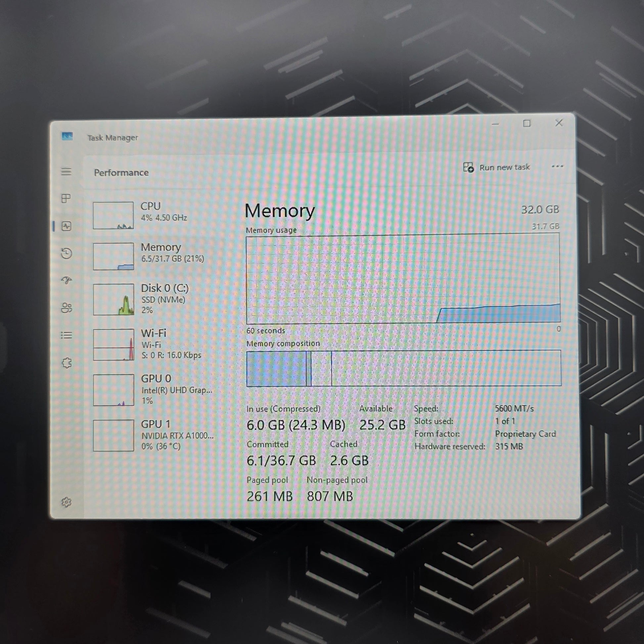
Task: Open the hamburger navigation menu
Action: click(x=66, y=172)
